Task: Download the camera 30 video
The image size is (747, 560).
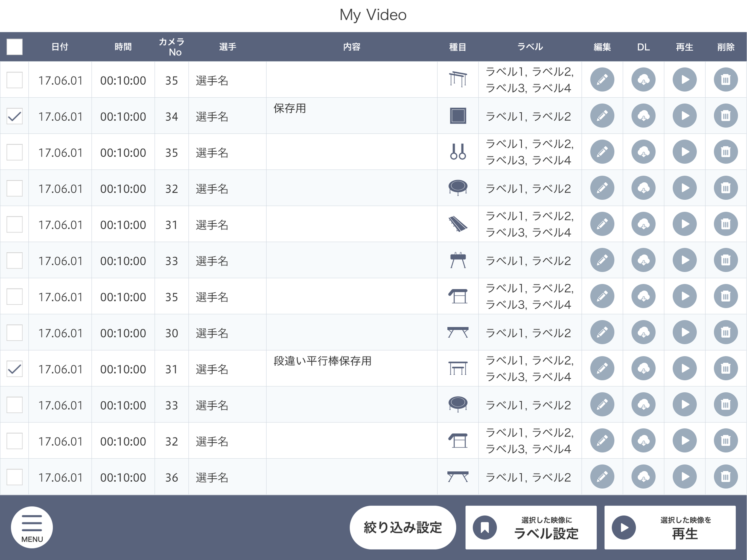Action: (643, 332)
